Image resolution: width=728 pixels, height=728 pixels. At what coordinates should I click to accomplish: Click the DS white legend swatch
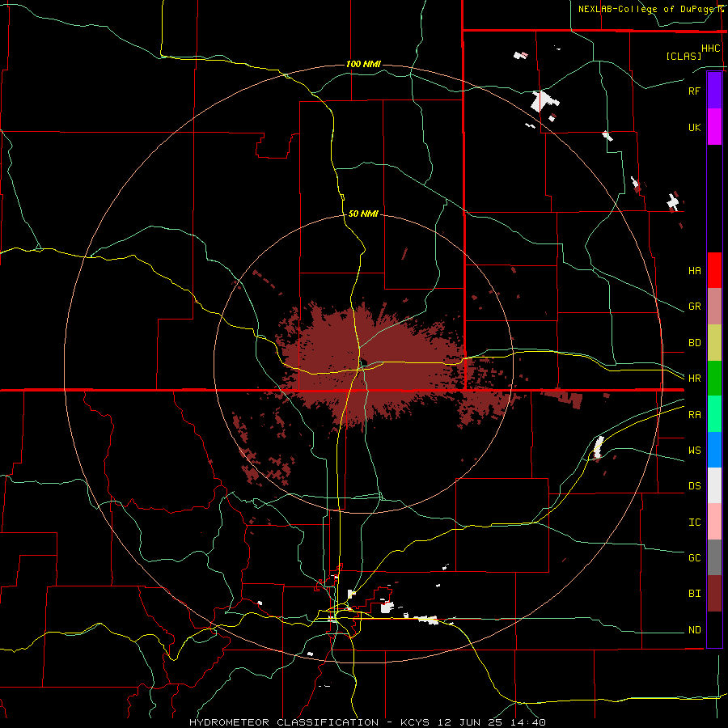pos(714,485)
